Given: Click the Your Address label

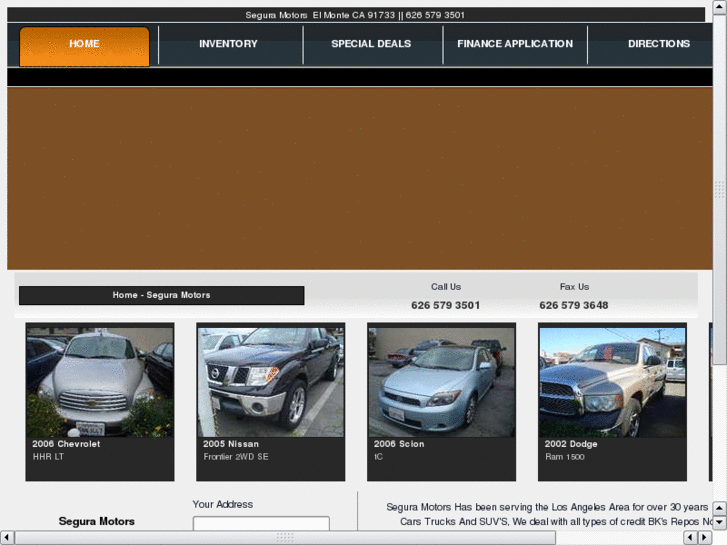Looking at the screenshot, I should pos(223,504).
